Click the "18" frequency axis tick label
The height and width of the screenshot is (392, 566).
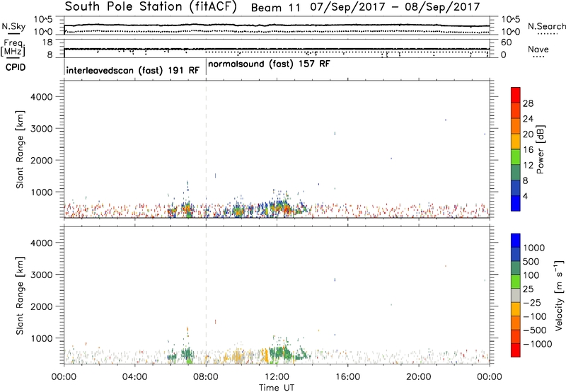pos(47,42)
